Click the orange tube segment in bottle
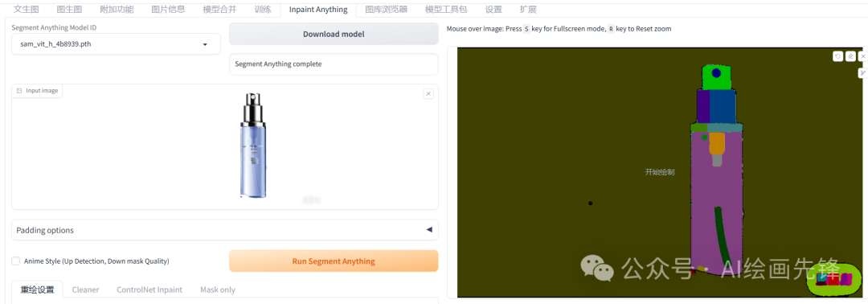The height and width of the screenshot is (304, 868). (717, 142)
